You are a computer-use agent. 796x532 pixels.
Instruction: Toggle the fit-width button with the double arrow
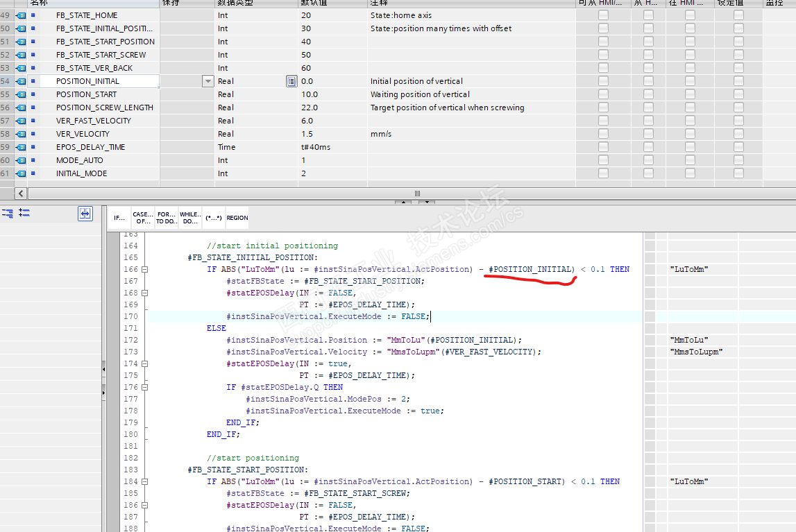(85, 214)
